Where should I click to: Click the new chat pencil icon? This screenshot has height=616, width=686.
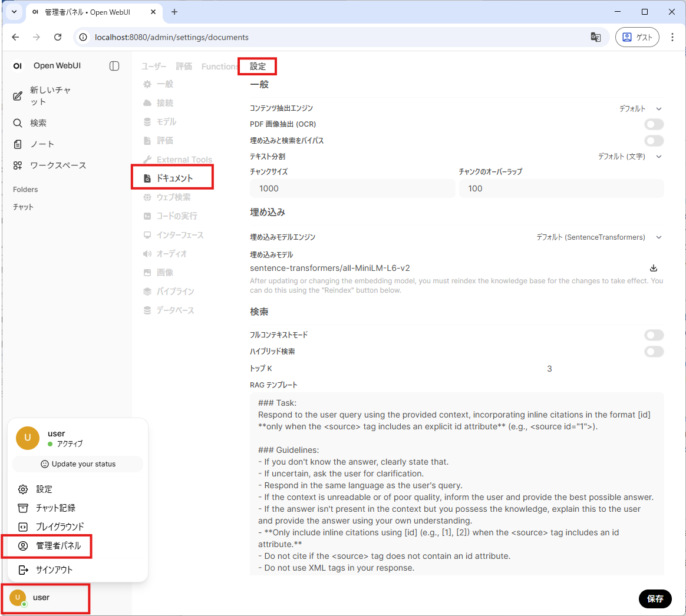(18, 96)
